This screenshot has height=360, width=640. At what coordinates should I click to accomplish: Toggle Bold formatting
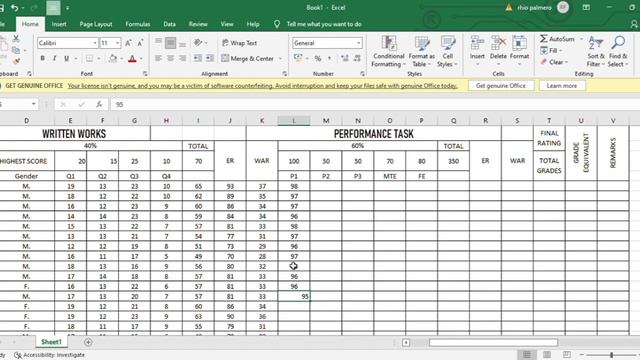[x=42, y=58]
